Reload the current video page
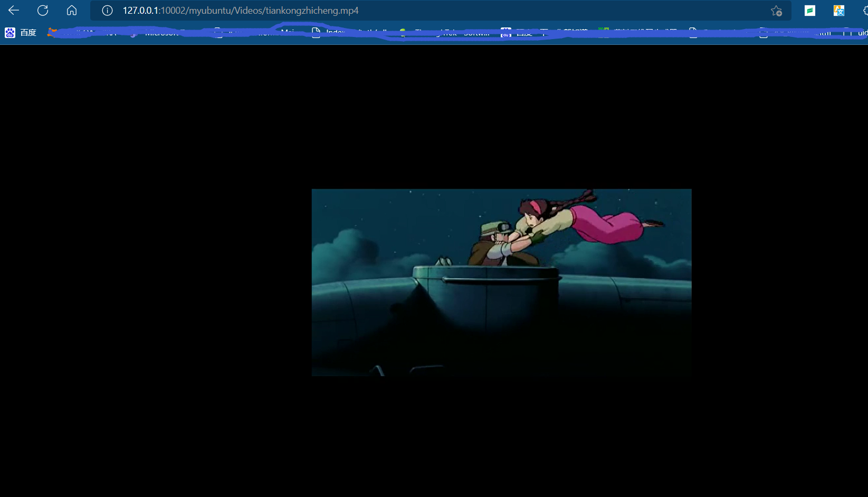 [43, 11]
